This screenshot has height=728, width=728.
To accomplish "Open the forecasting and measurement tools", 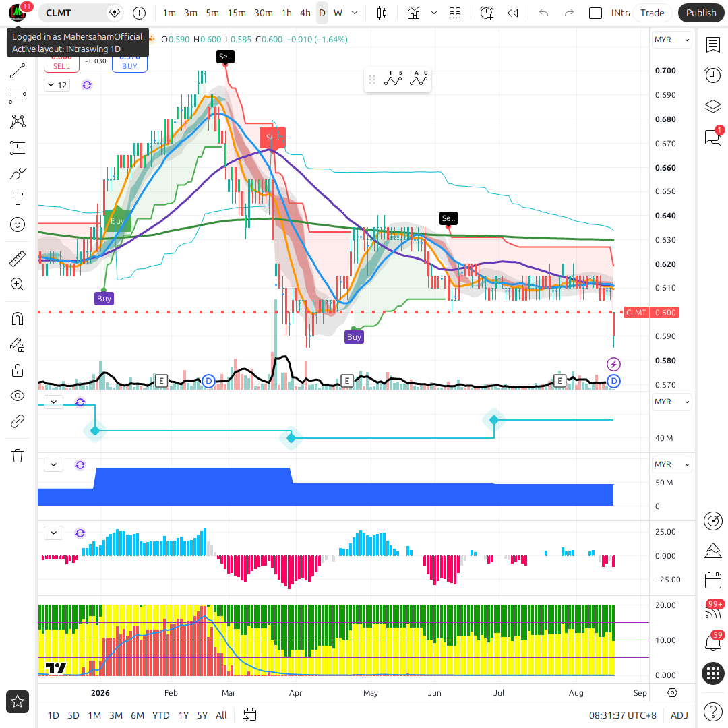I will tap(18, 148).
